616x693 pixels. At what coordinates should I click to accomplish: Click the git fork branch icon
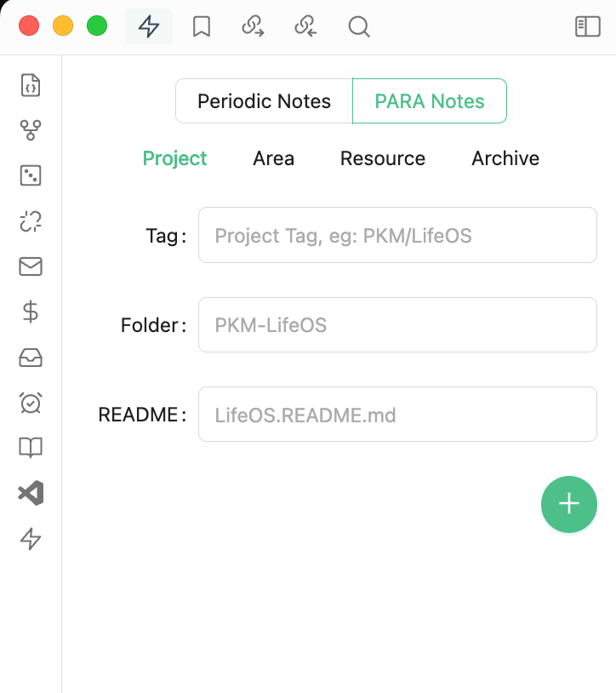(x=31, y=130)
